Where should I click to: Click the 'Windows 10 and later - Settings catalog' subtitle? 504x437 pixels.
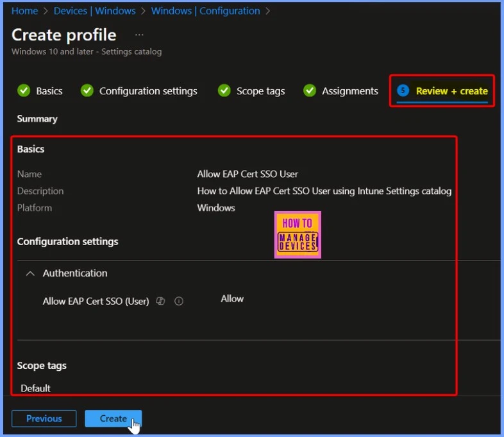[87, 51]
